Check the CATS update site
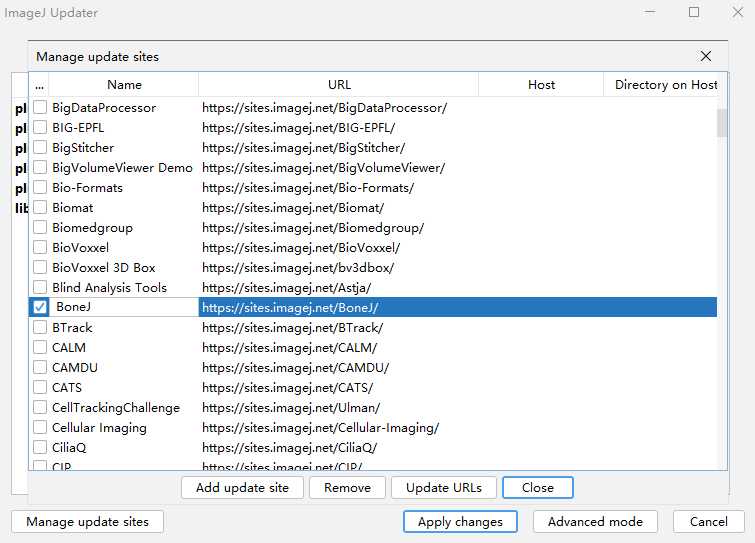The width and height of the screenshot is (755, 543). pyautogui.click(x=40, y=387)
